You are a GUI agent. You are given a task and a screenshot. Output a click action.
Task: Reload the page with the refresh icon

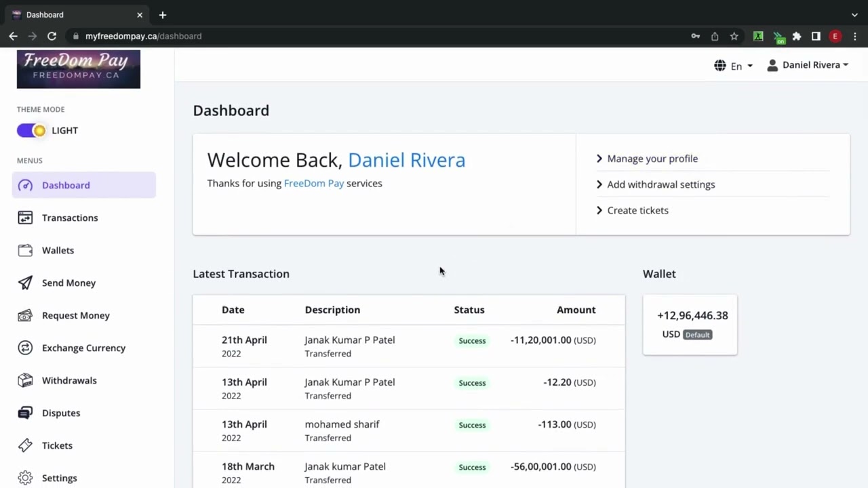(x=52, y=36)
